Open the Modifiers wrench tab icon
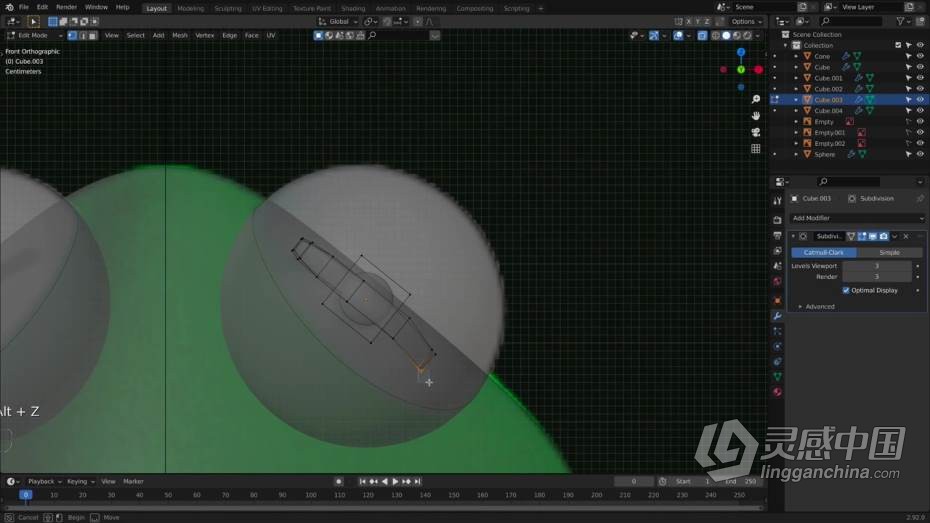Image resolution: width=930 pixels, height=523 pixels. click(x=777, y=316)
